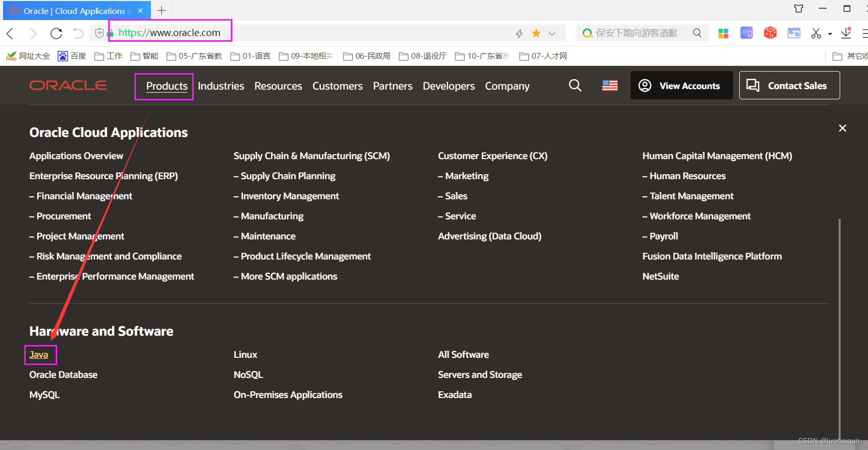Open the skin/theme shirt icon in title bar
Screen dimensions: 868x450
coord(798,8)
